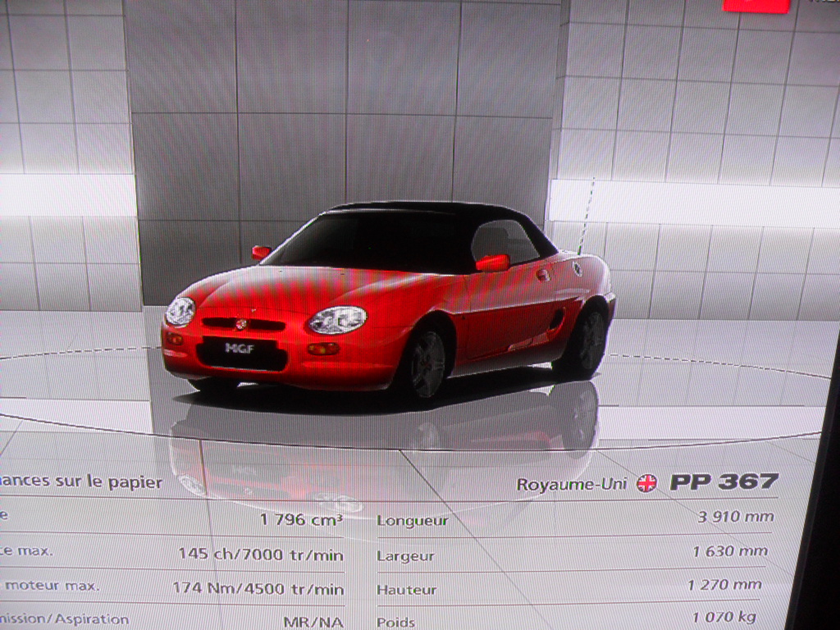Click the MGF licence plate on the car

240,348
